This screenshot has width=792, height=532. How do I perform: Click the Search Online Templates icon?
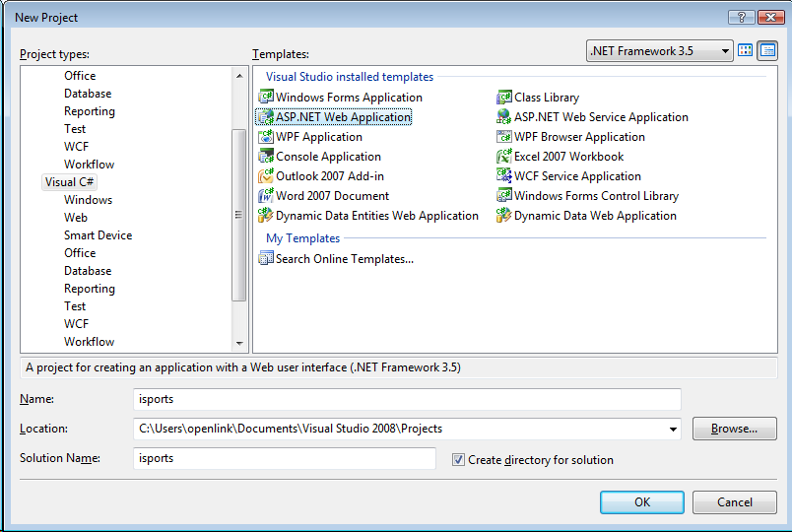[x=266, y=258]
